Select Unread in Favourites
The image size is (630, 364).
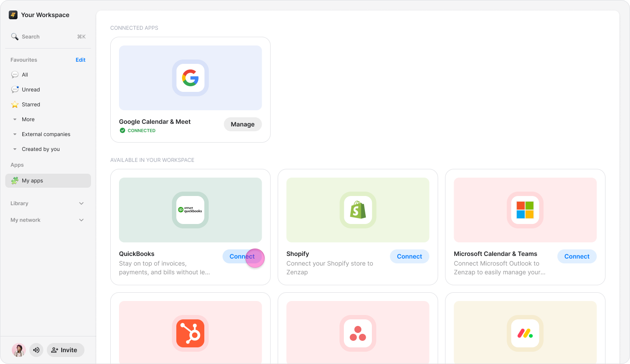click(31, 90)
